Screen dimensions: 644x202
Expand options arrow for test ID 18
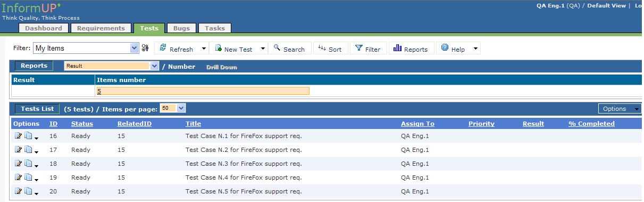36,166
